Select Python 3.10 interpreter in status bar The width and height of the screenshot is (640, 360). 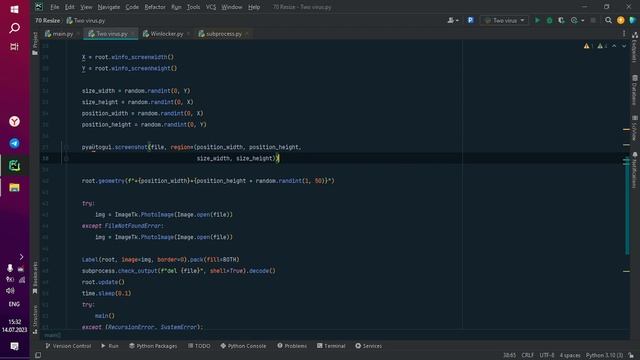click(x=604, y=356)
